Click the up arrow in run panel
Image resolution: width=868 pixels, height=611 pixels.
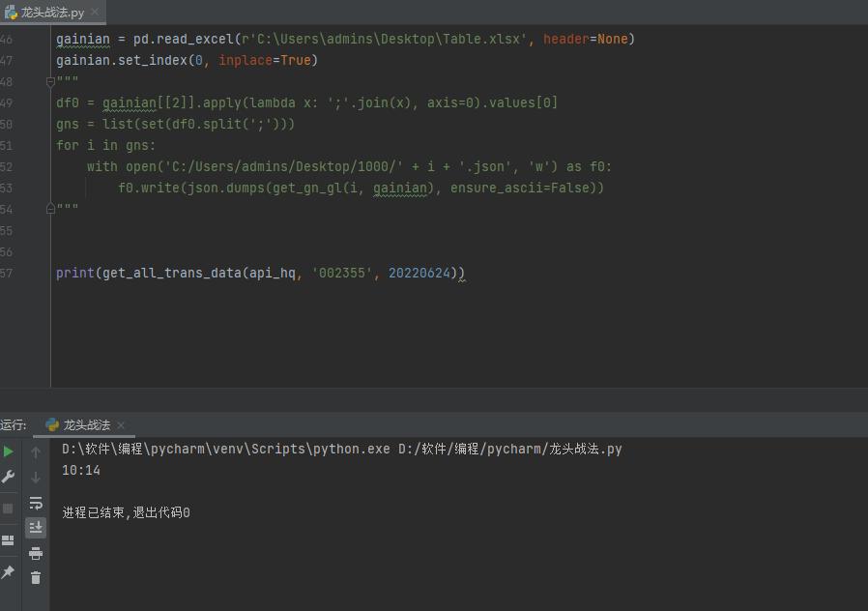click(x=36, y=452)
